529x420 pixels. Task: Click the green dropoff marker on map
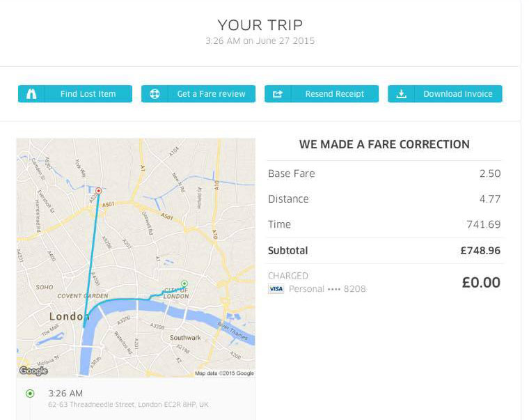click(184, 283)
